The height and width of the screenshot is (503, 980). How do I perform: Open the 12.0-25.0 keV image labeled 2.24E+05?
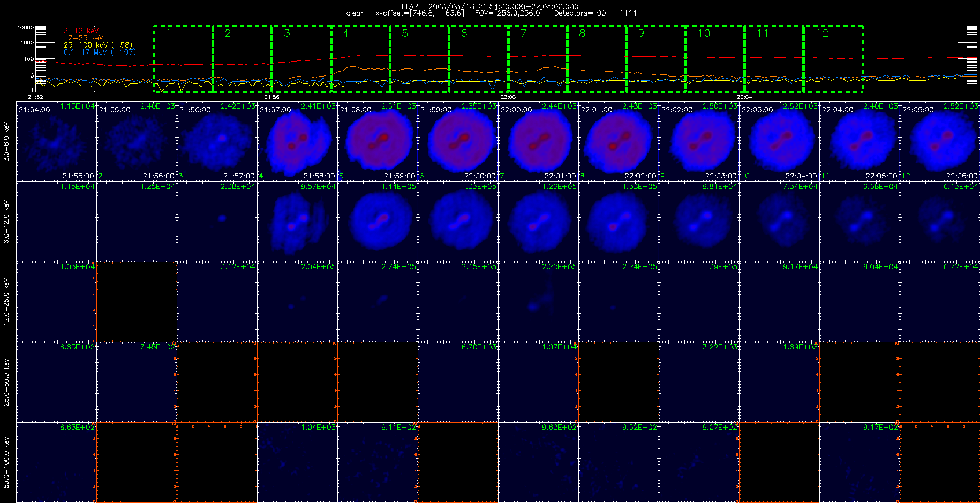pos(619,301)
